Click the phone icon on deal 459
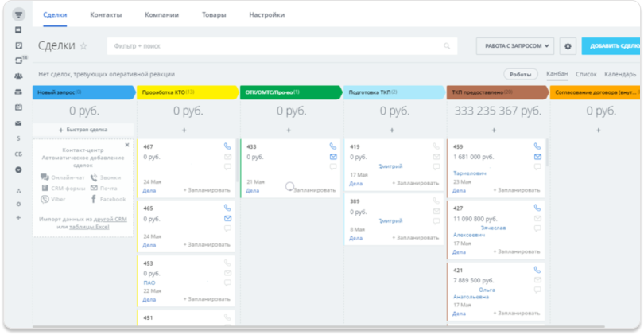This screenshot has width=644, height=335. tap(537, 146)
